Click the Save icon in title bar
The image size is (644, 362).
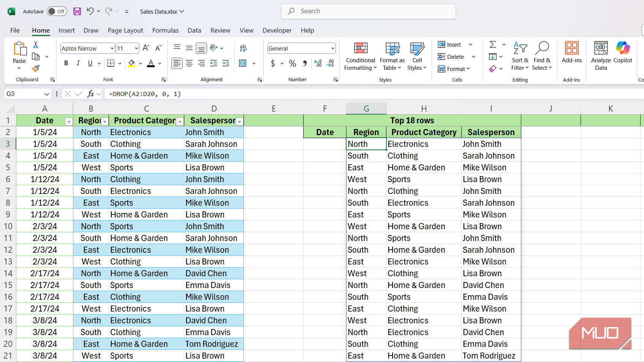77,11
